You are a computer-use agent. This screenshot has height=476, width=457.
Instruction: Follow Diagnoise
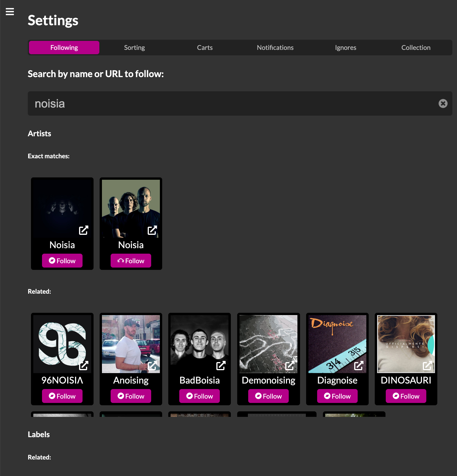click(337, 396)
